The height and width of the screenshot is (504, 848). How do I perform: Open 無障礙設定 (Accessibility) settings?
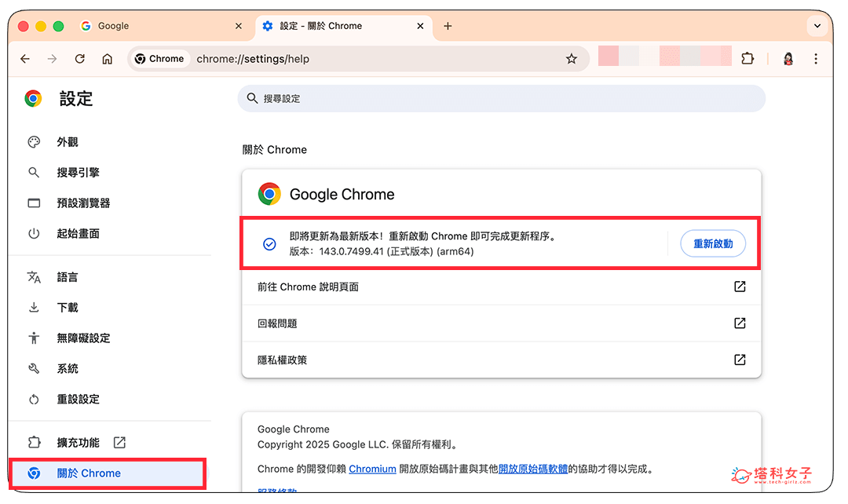click(x=33, y=338)
